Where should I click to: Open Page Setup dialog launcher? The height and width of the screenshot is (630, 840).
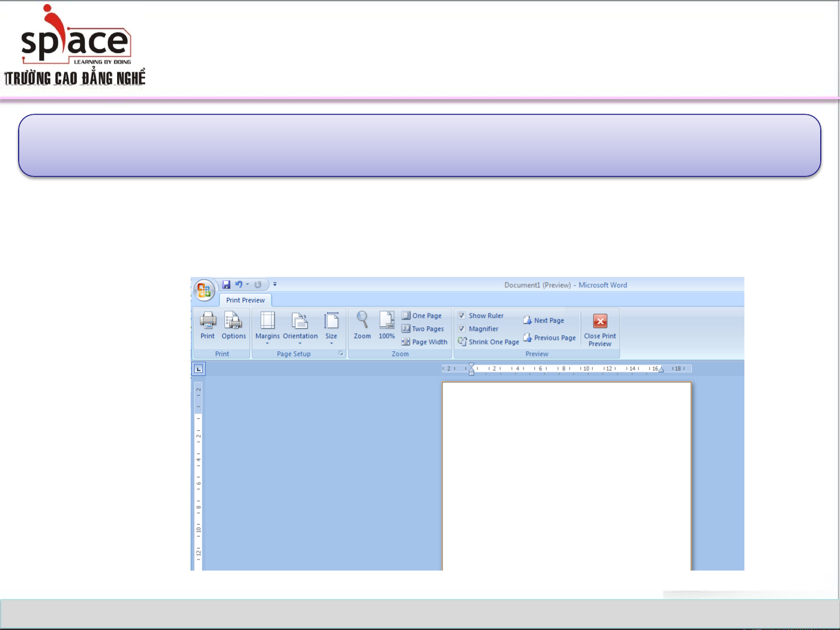[341, 354]
